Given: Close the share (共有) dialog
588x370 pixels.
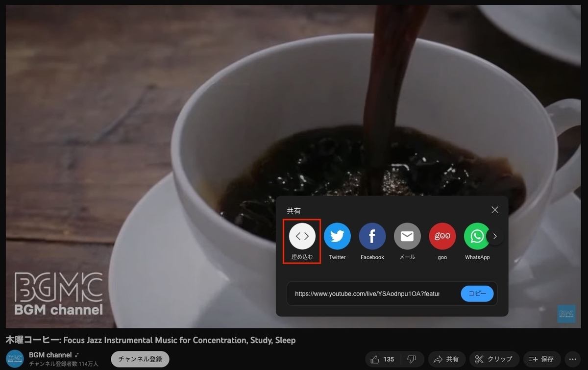Looking at the screenshot, I should tap(495, 210).
